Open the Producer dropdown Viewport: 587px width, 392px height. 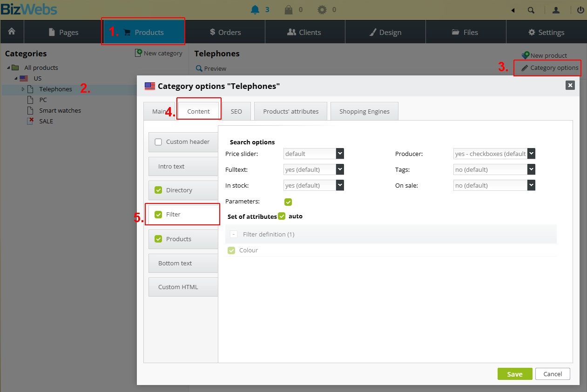click(x=531, y=154)
